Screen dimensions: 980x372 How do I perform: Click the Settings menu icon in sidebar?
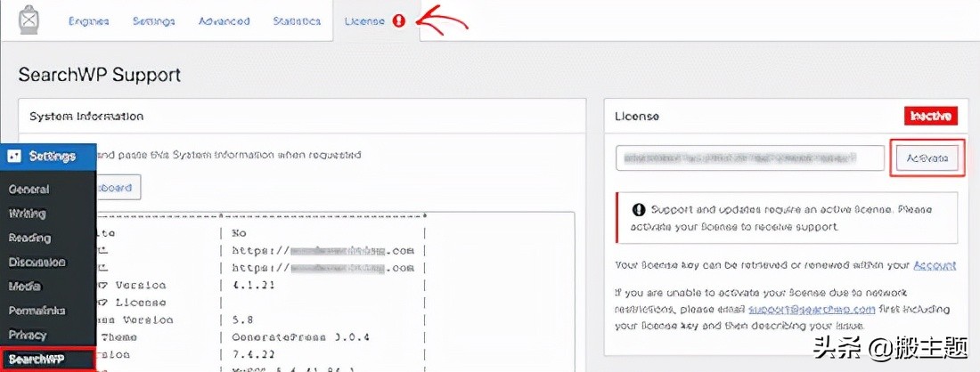click(x=14, y=156)
